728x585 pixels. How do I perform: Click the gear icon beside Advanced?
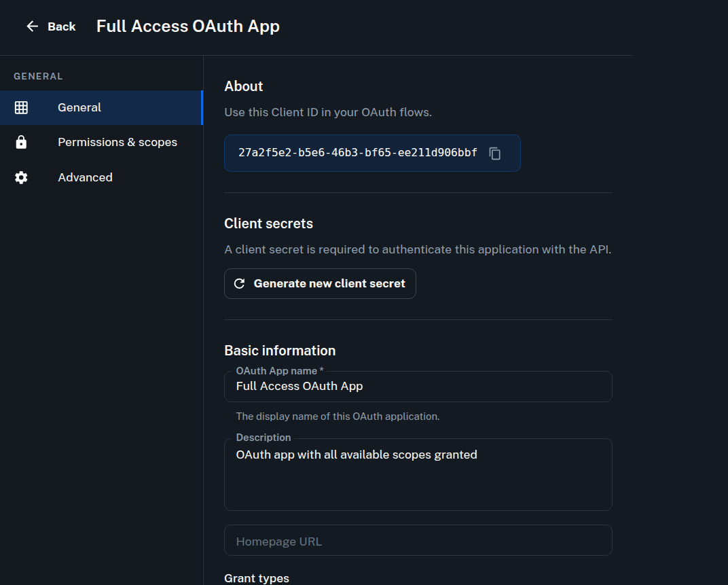tap(21, 177)
